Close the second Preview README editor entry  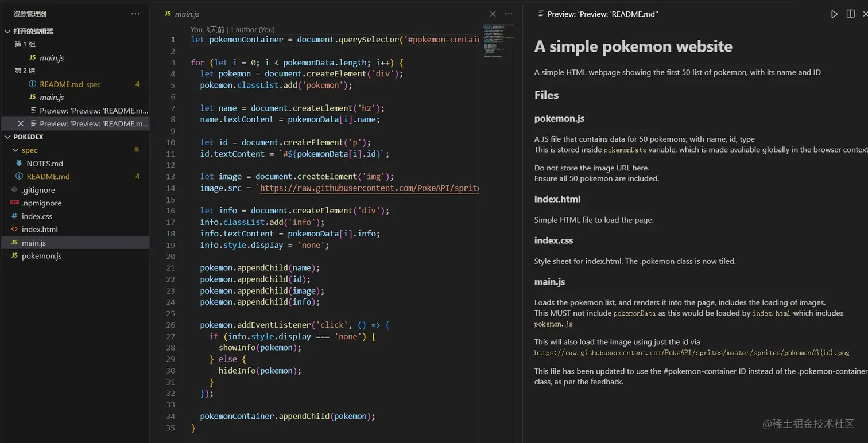point(21,123)
